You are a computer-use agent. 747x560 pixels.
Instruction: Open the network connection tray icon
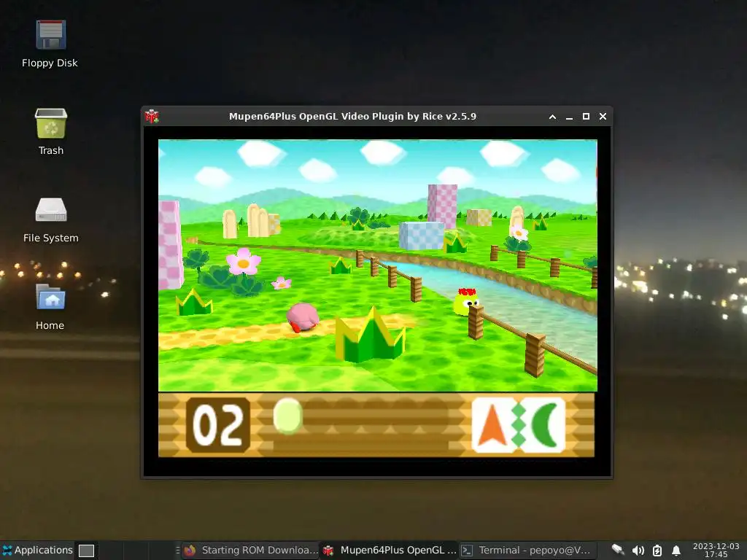click(618, 551)
